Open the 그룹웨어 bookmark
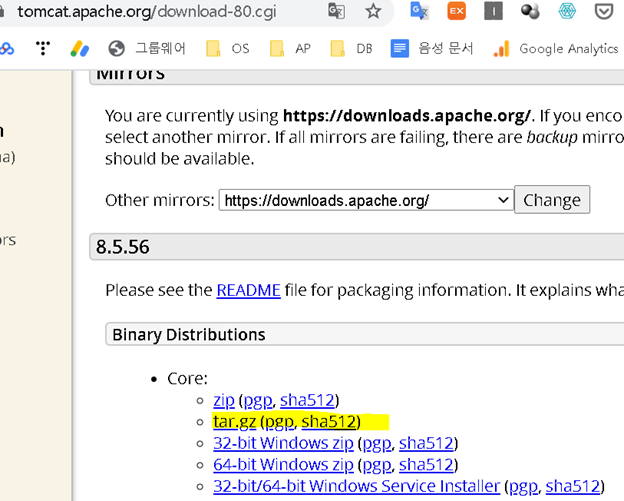The height and width of the screenshot is (501, 624). point(147,49)
